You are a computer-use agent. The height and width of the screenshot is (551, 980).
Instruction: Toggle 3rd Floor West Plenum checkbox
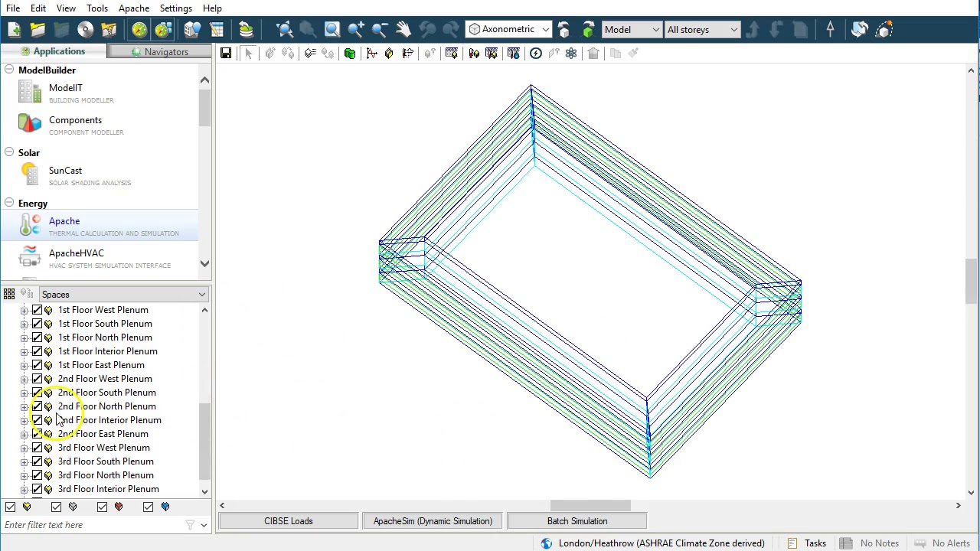tap(37, 448)
